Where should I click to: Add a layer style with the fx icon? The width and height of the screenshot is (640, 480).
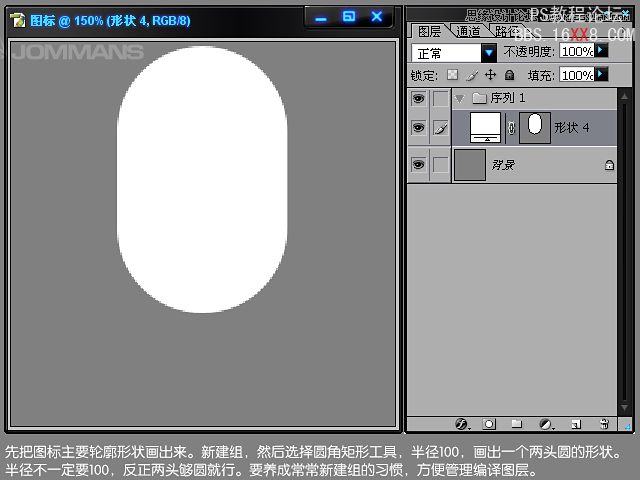pyautogui.click(x=462, y=424)
